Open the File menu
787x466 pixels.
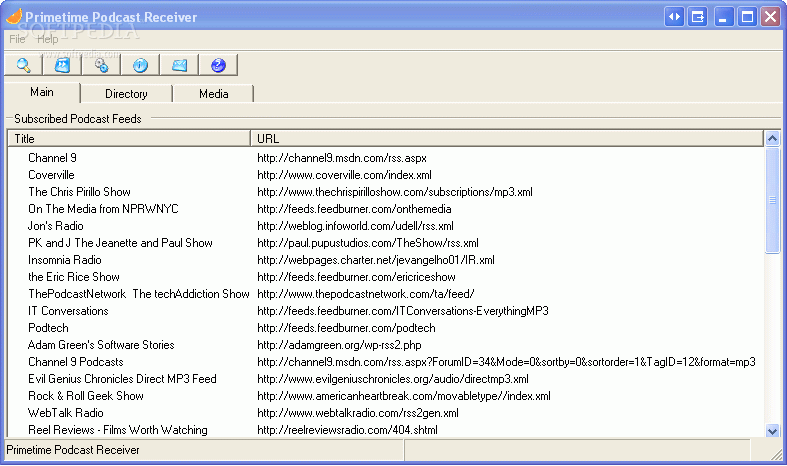pos(18,39)
